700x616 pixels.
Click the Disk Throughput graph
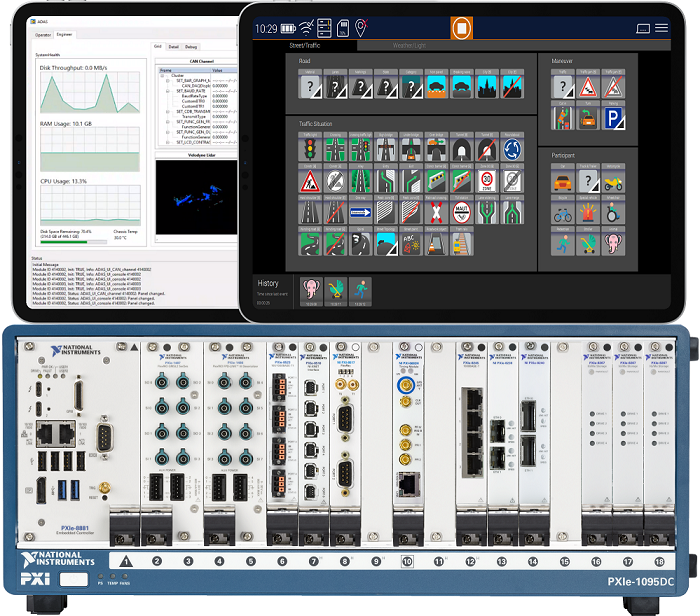coord(90,92)
